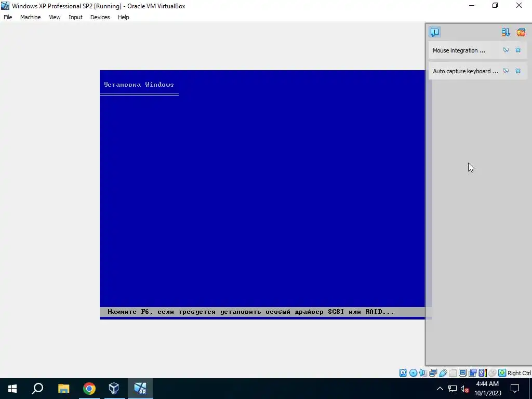Open File Explorer from taskbar
Image resolution: width=532 pixels, height=399 pixels.
63,389
